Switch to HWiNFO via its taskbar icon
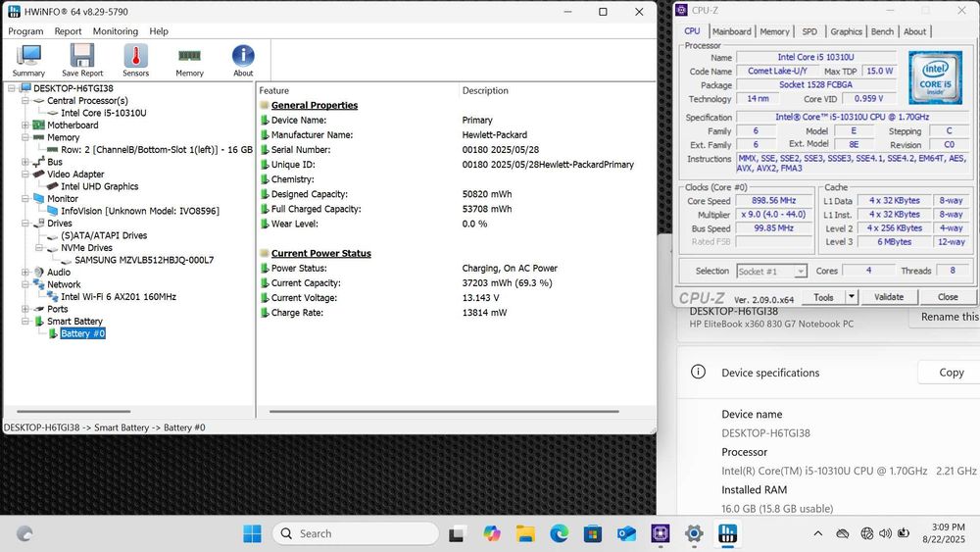Viewport: 980px width, 552px height. click(727, 534)
